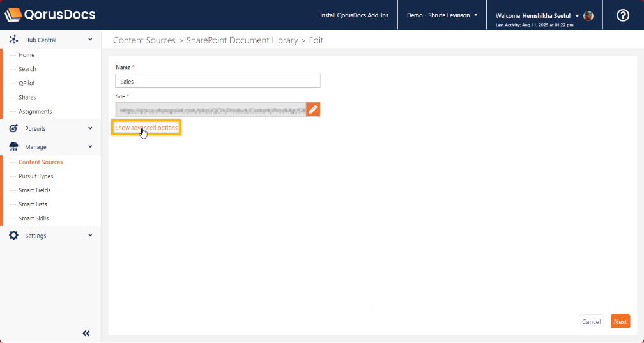Click the Hub Central network icon
Viewport: 644px width, 343px height.
pyautogui.click(x=13, y=40)
